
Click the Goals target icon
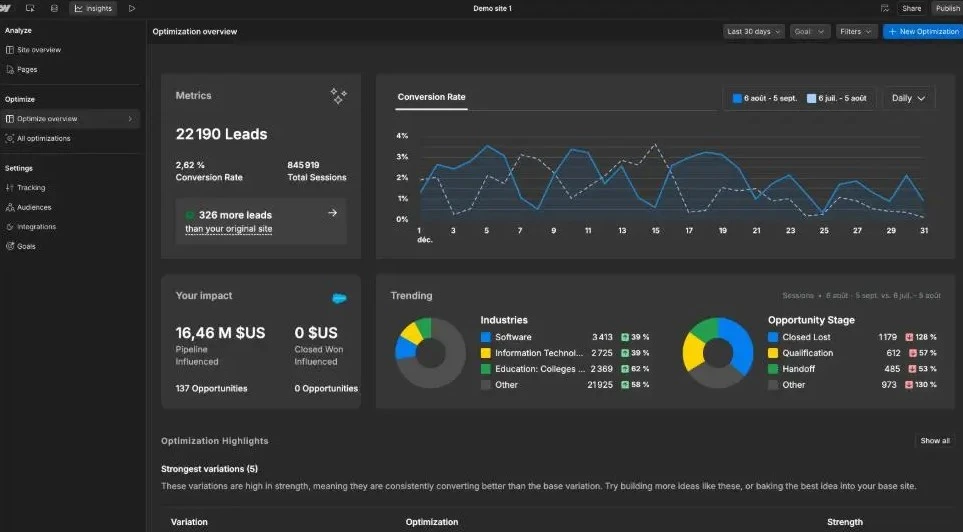(x=10, y=246)
